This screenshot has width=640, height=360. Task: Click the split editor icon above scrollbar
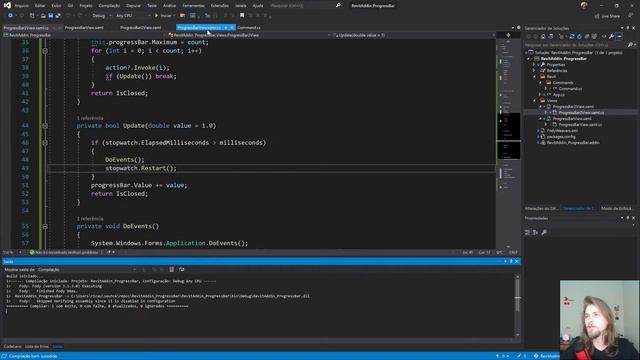pyautogui.click(x=508, y=35)
